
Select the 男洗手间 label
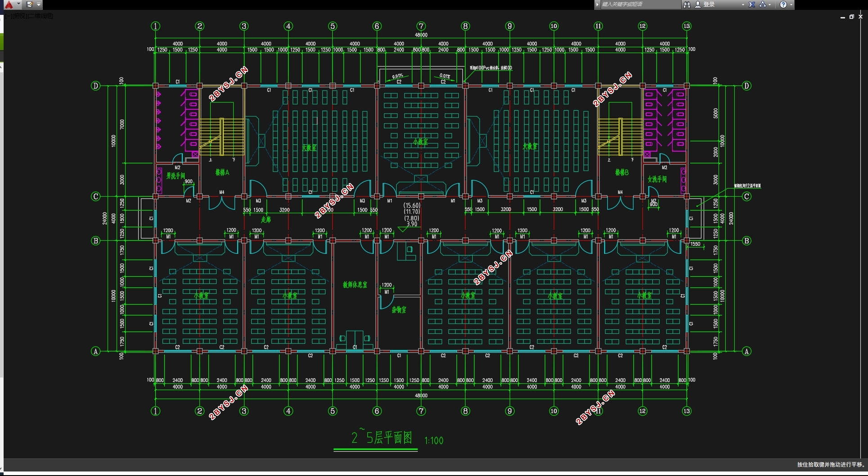pos(176,175)
